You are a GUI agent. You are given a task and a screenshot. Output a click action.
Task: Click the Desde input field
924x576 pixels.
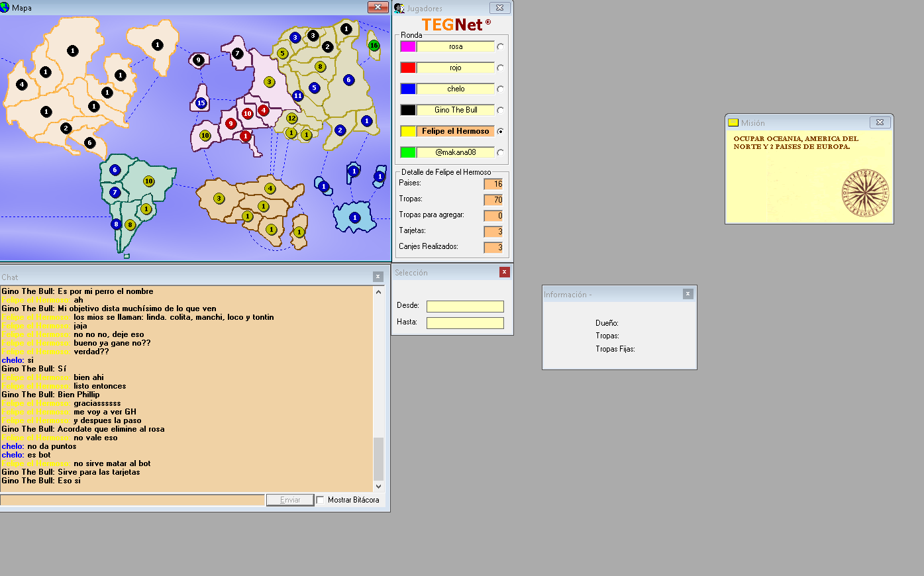465,307
